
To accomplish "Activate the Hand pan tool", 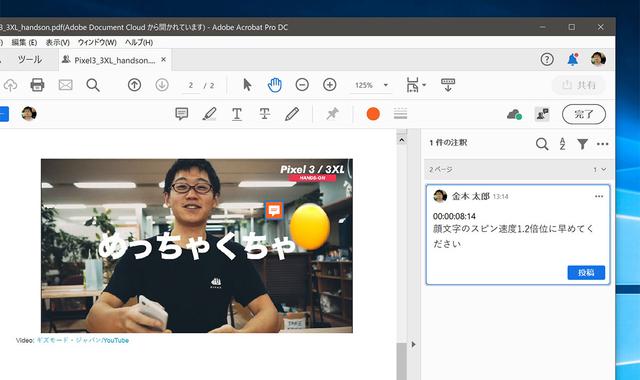I will click(x=275, y=85).
